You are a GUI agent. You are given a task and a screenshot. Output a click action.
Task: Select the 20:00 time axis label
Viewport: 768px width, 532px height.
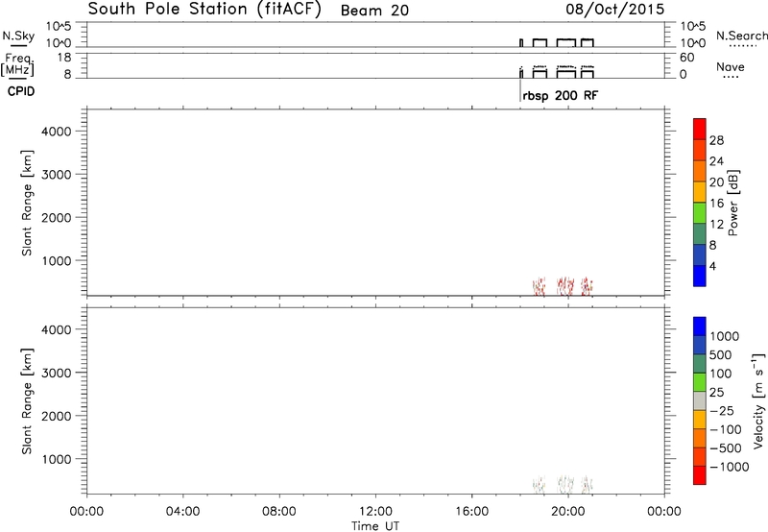coord(568,511)
